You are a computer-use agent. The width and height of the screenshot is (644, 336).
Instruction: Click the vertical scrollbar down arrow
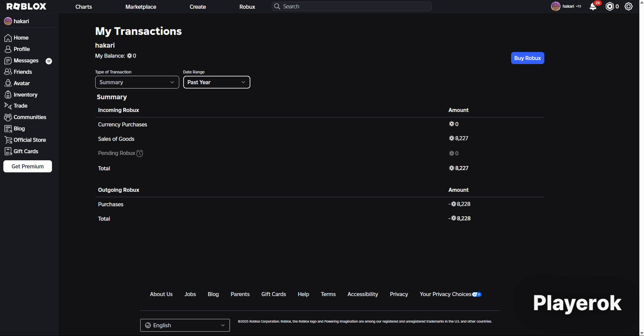pos(642,333)
